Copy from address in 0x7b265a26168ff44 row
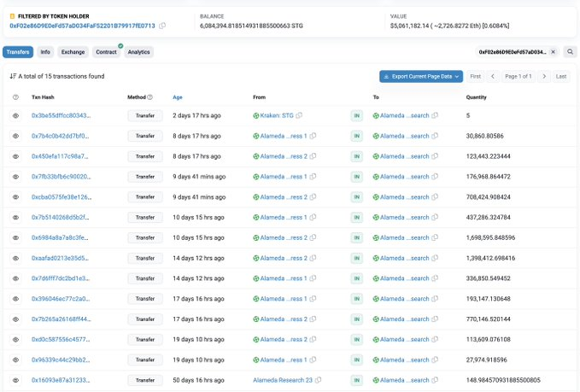The width and height of the screenshot is (580, 392). tap(313, 319)
